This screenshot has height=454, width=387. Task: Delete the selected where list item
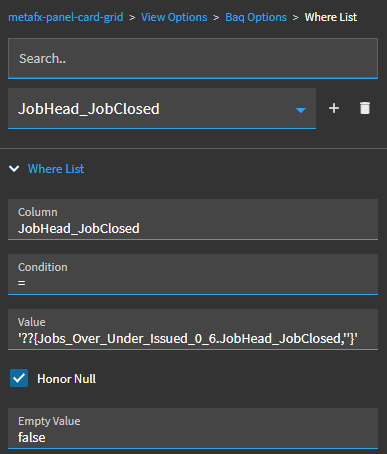365,108
